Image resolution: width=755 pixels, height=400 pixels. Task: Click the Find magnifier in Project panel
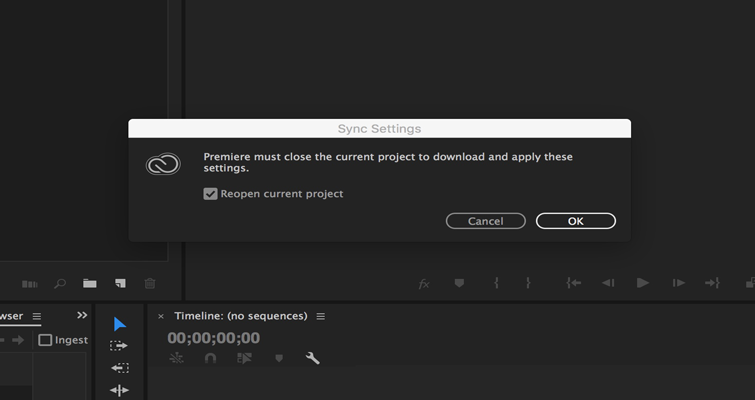[x=60, y=284]
